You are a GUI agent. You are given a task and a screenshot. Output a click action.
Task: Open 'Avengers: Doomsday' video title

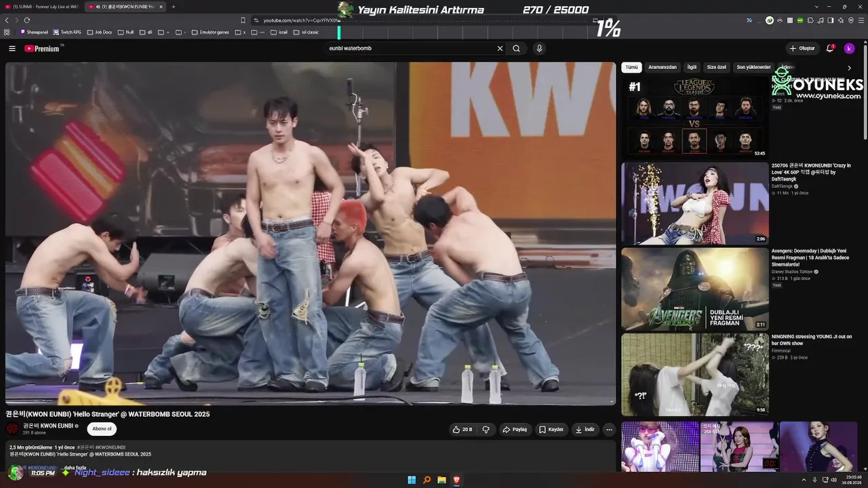[x=810, y=258]
